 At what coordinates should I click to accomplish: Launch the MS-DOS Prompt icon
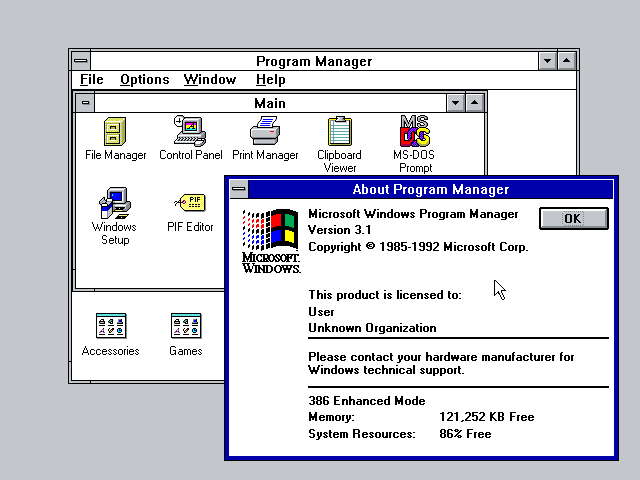pyautogui.click(x=415, y=131)
